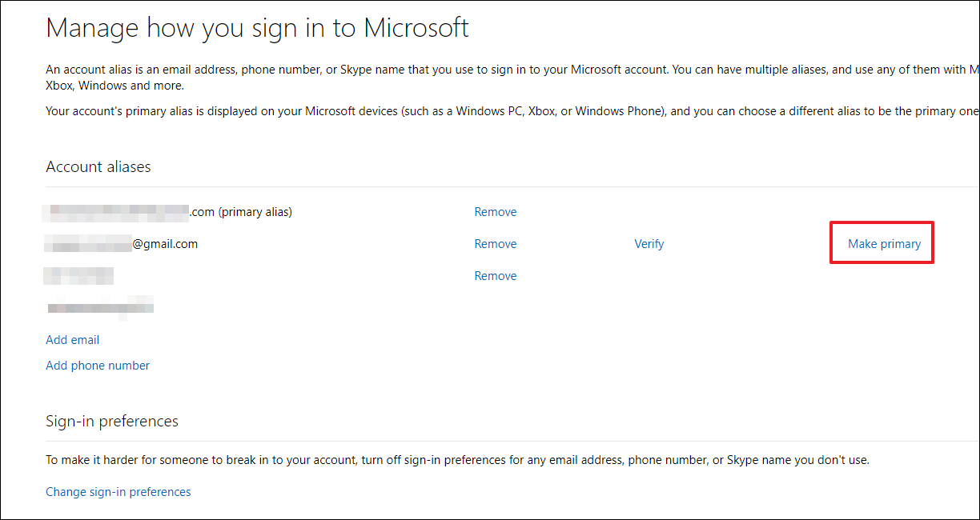Remove the third account alias
The height and width of the screenshot is (520, 980).
click(495, 275)
